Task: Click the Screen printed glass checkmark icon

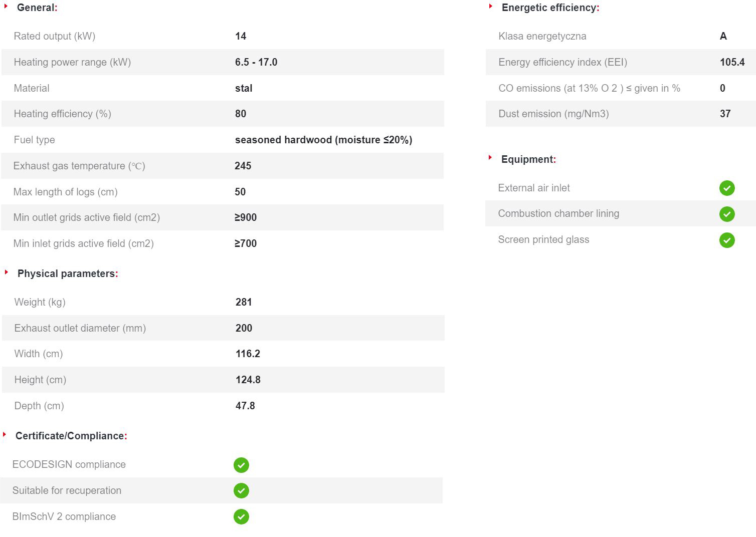Action: (727, 240)
